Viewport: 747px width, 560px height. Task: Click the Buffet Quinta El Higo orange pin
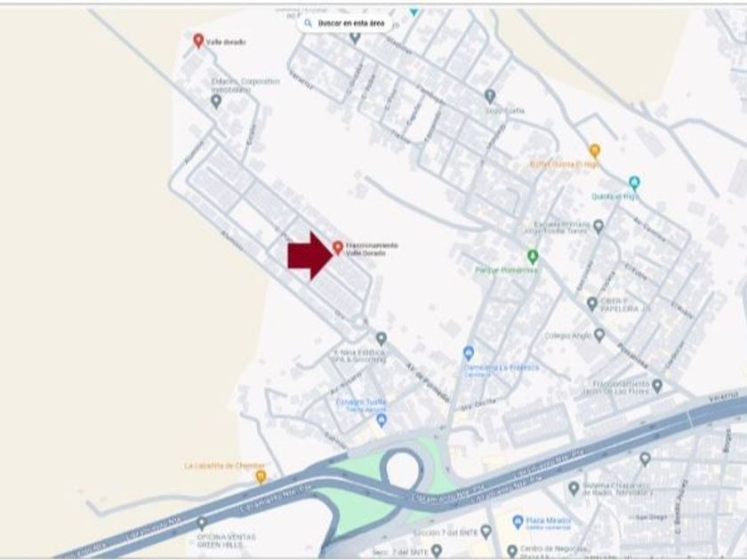[594, 151]
